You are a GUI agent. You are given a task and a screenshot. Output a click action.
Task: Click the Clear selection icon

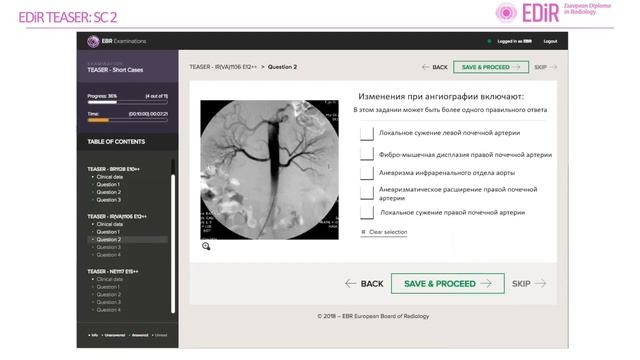point(363,232)
